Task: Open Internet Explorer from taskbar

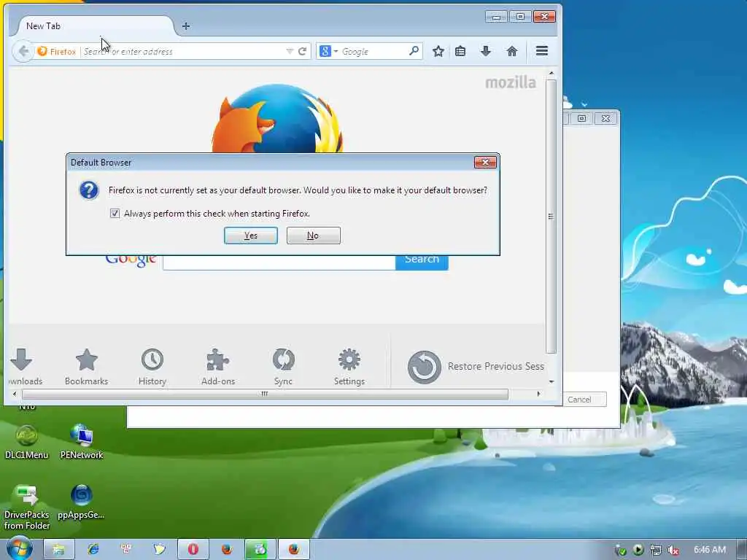Action: click(x=93, y=549)
